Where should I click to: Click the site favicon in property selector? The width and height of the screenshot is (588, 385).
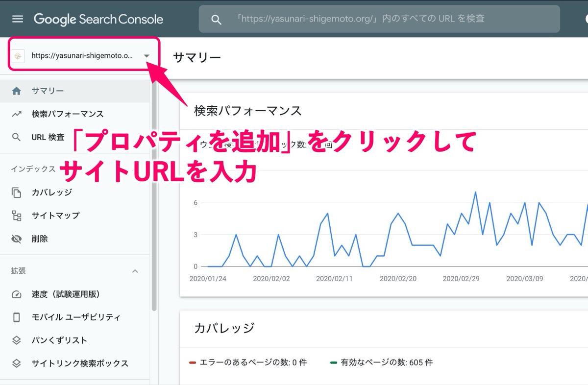click(x=18, y=56)
